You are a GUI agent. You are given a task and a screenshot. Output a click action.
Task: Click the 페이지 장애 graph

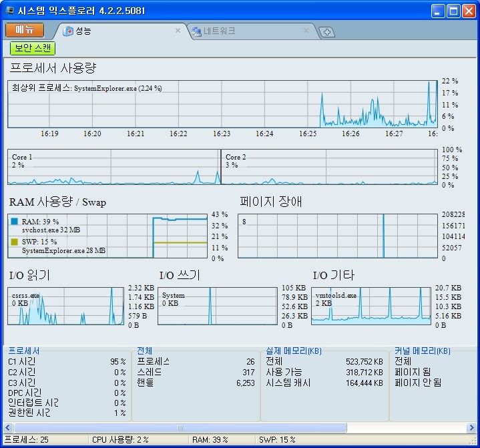(x=338, y=236)
